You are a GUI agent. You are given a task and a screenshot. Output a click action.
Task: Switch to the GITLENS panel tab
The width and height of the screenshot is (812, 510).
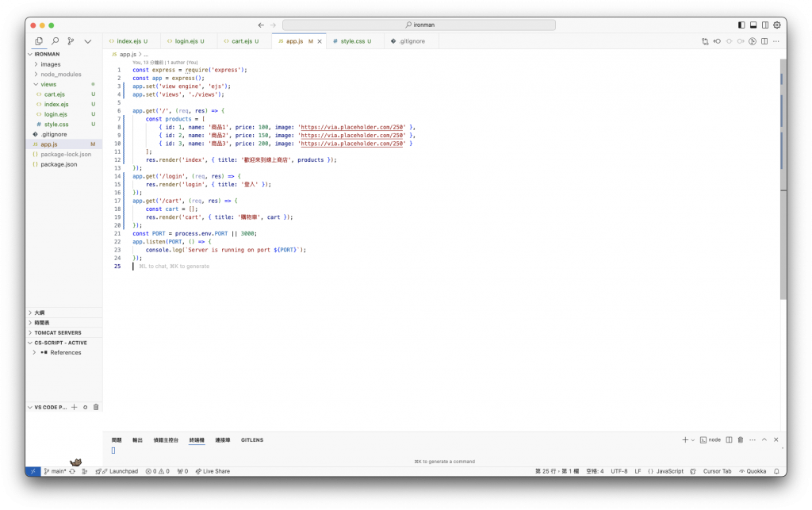click(x=252, y=440)
